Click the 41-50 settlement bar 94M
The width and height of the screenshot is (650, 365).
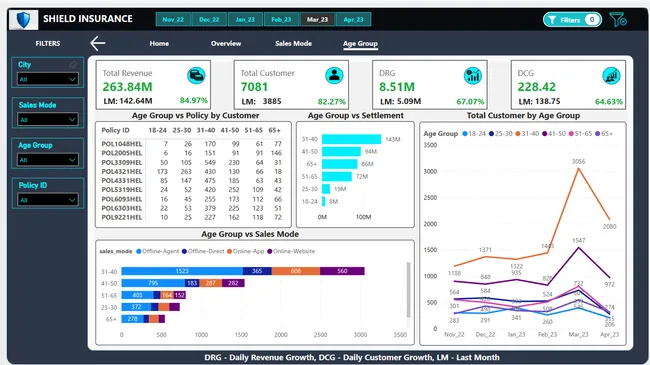341,151
